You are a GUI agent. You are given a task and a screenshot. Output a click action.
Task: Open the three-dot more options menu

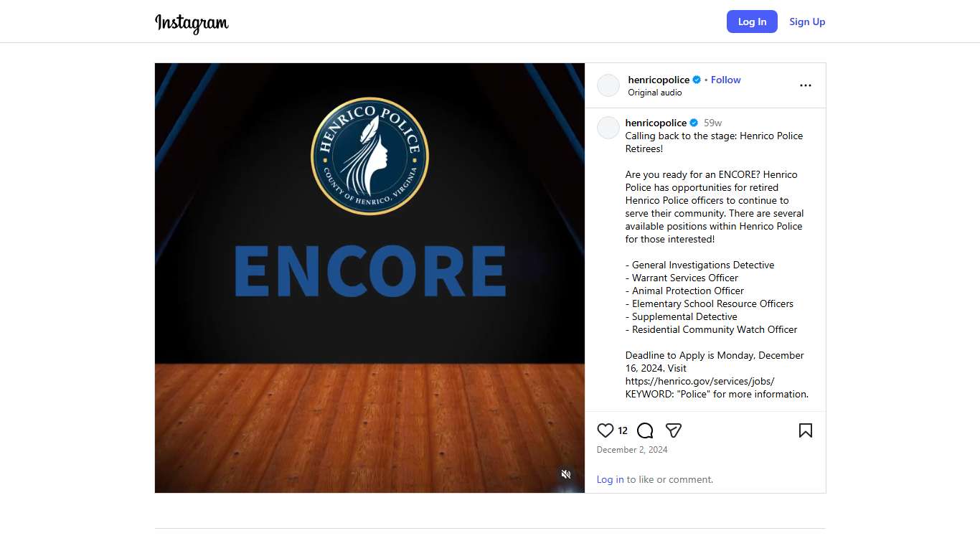click(806, 85)
